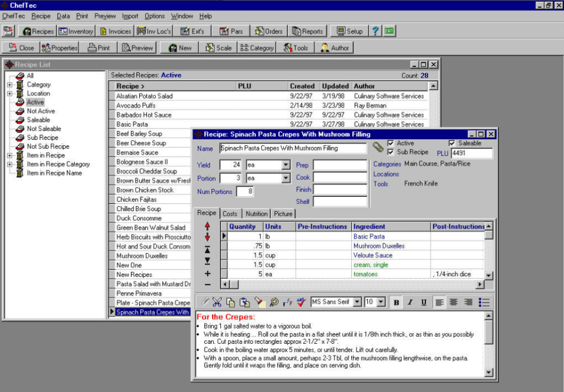Screen dimensions: 564x392
Task: Click the ingredient grid horizontal scrollbar
Action: click(352, 285)
